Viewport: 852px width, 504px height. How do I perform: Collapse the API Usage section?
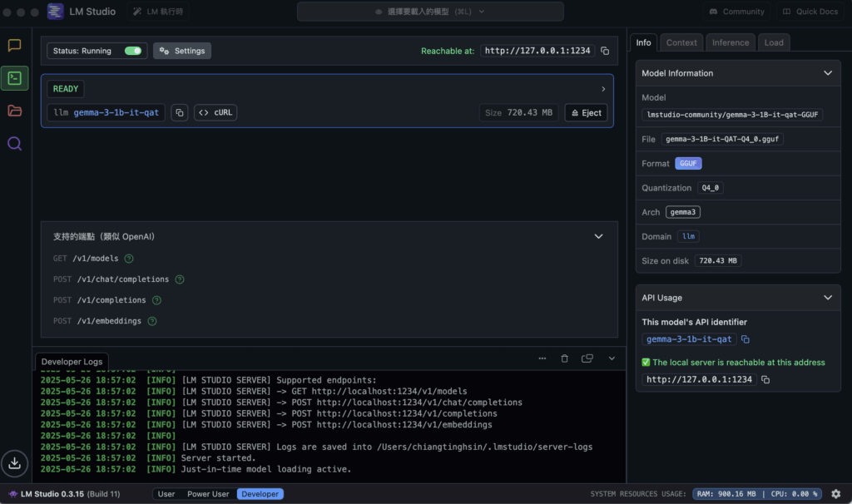coord(828,298)
